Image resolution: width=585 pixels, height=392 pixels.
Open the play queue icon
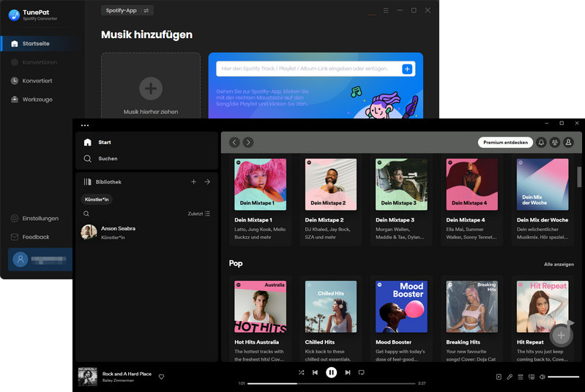click(521, 377)
